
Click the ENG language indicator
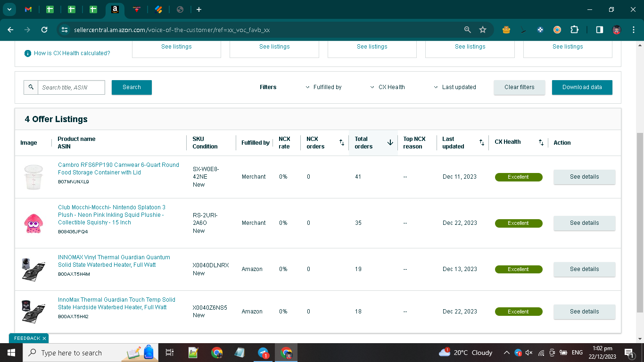(577, 353)
